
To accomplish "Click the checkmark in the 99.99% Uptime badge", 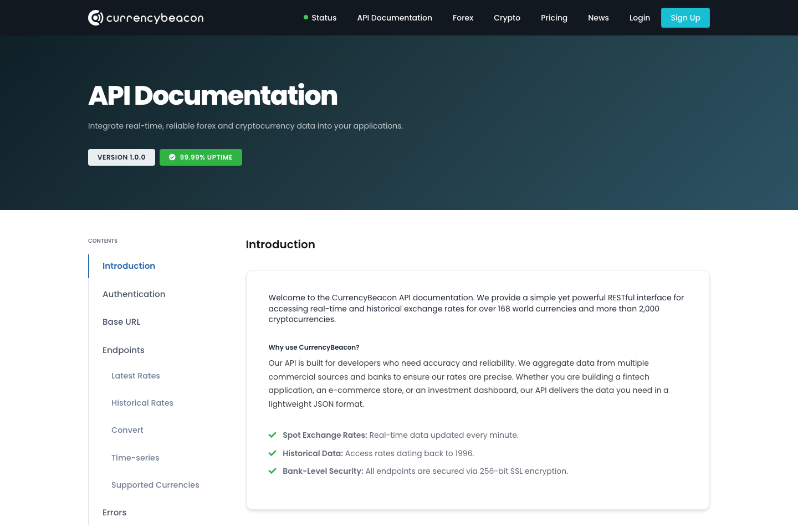I will point(172,157).
